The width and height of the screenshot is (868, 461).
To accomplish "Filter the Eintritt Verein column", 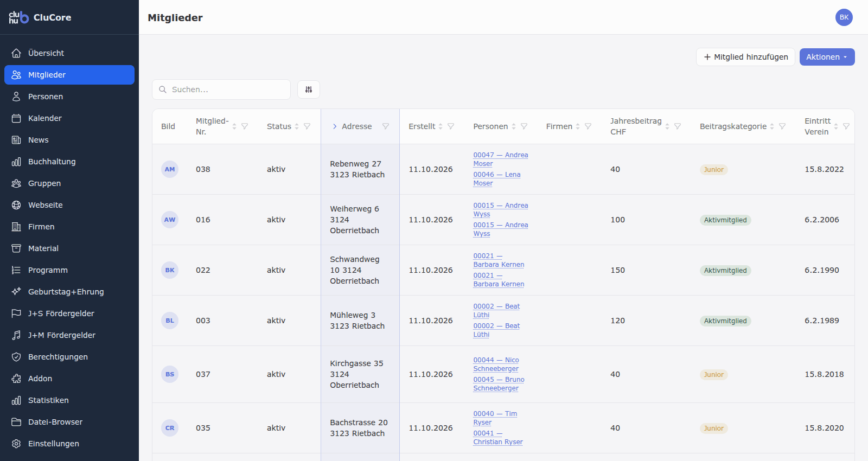I will click(x=846, y=126).
